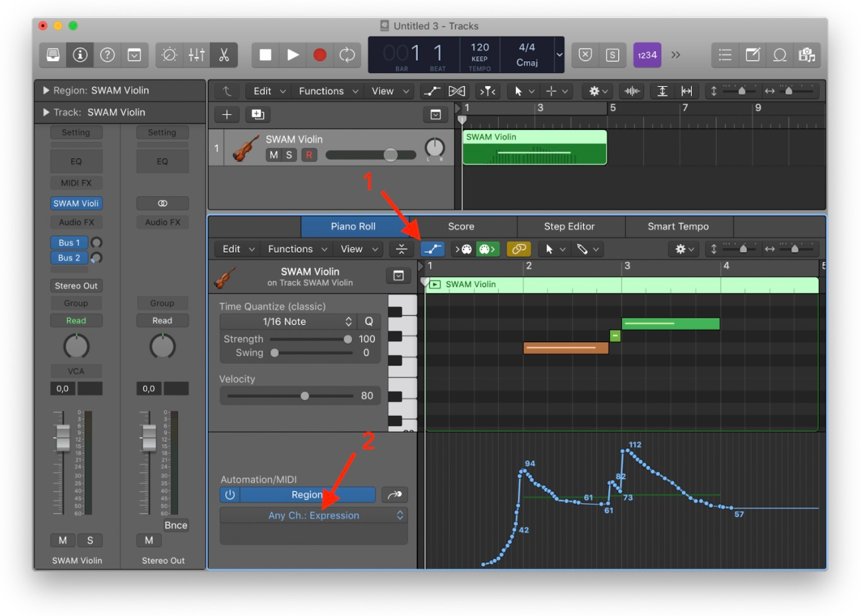Screen dimensions: 860x616
Task: Toggle the yellow Link mode chain icon
Action: pos(518,249)
